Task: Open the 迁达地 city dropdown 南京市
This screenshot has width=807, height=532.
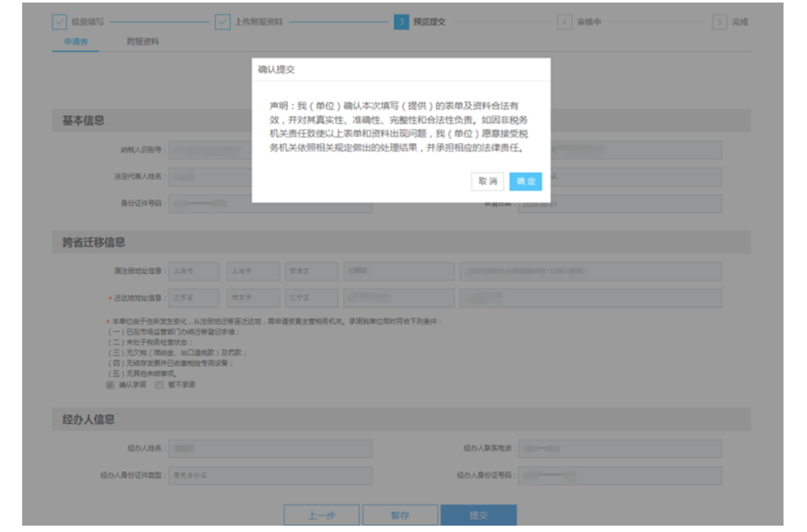Action: [x=253, y=298]
